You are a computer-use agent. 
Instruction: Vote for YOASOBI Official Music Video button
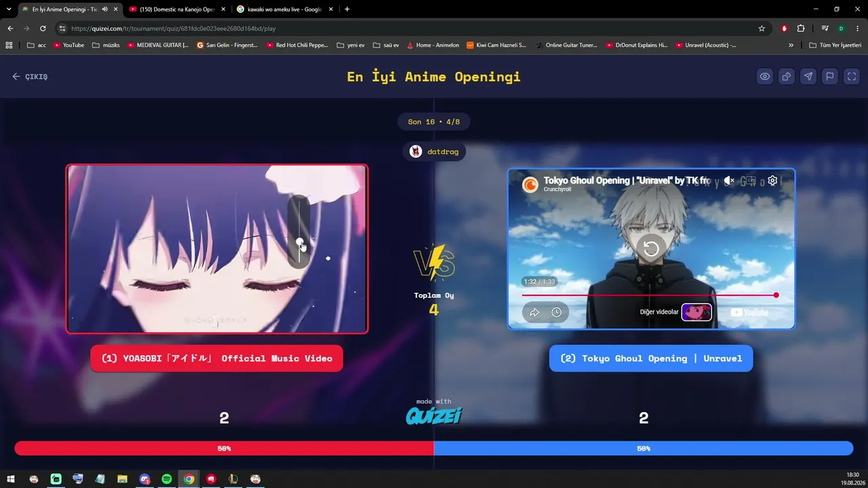click(217, 359)
